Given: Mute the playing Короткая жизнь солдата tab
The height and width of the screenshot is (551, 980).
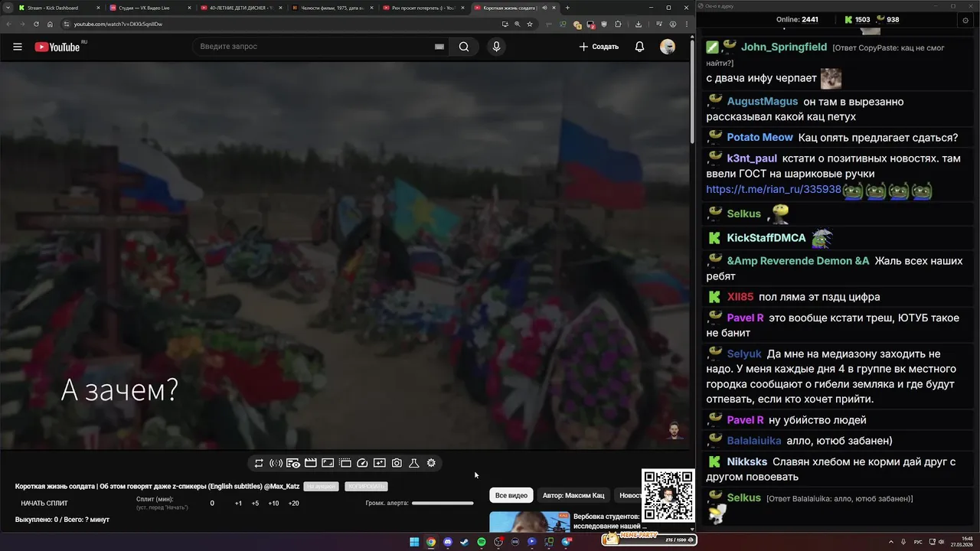Looking at the screenshot, I should click(x=545, y=8).
